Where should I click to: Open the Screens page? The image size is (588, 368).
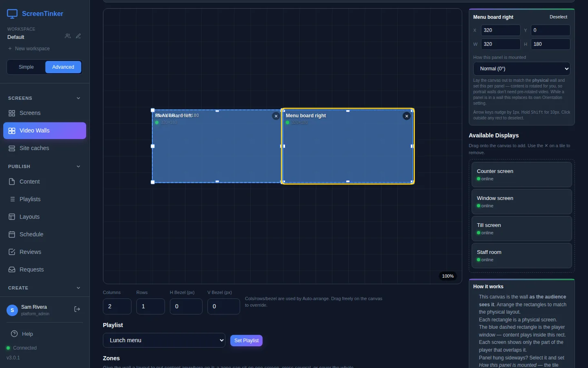[x=45, y=113]
